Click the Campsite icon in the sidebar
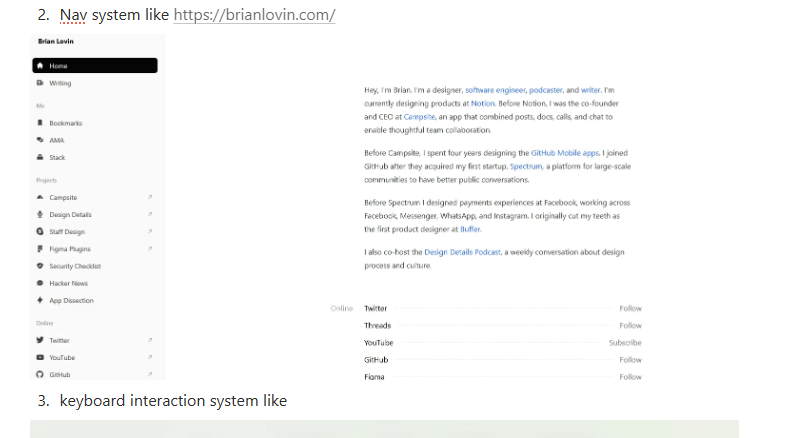Image resolution: width=785 pixels, height=438 pixels. click(40, 197)
